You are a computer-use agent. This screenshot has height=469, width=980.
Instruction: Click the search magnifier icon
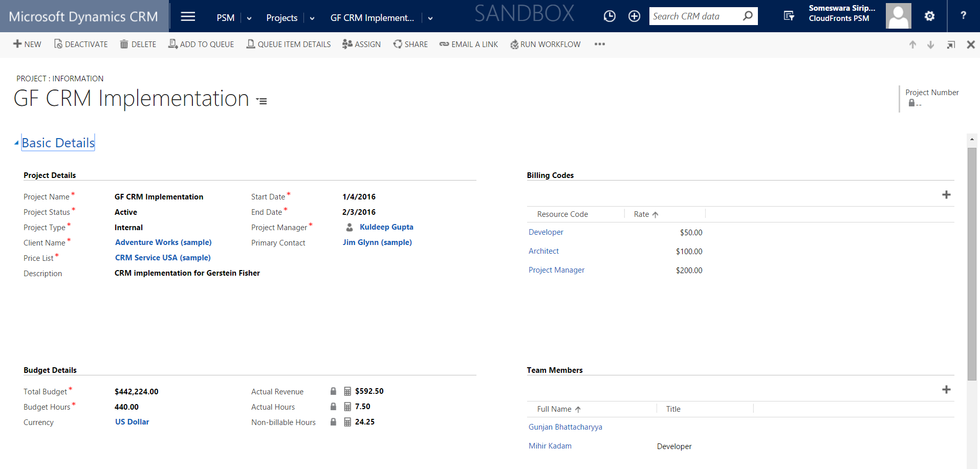click(748, 16)
